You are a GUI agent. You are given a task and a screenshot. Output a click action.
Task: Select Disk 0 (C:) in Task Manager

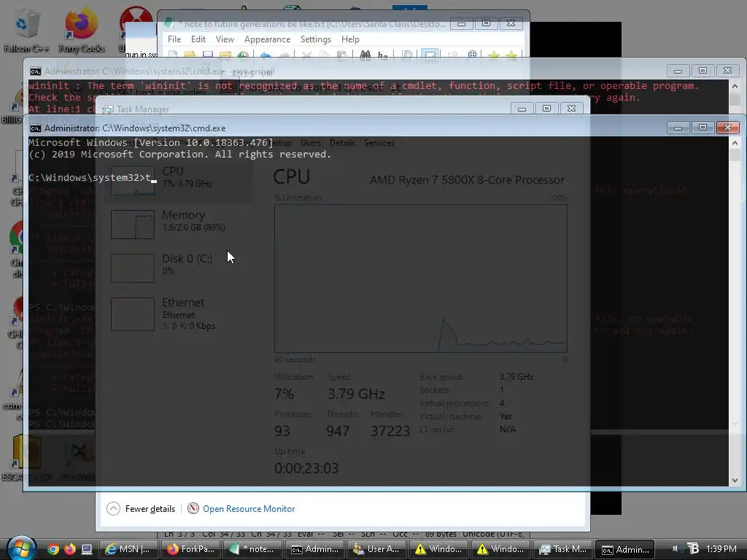coord(179,268)
